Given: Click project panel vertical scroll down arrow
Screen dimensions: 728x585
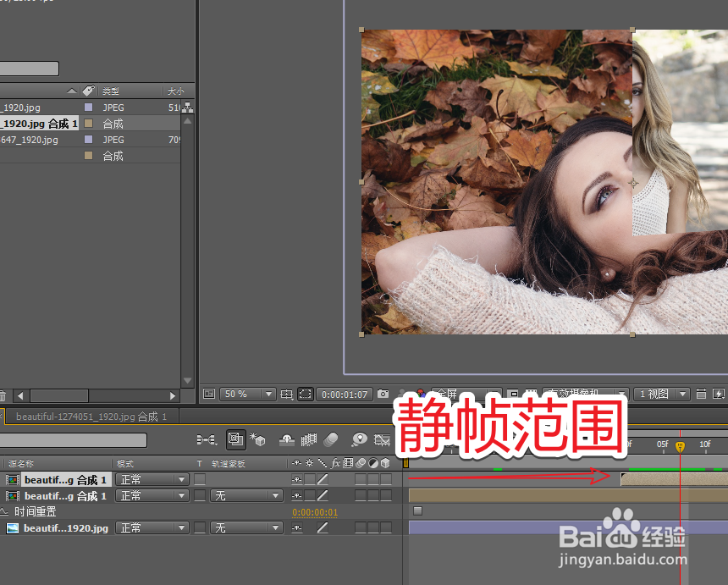Looking at the screenshot, I should 188,380.
